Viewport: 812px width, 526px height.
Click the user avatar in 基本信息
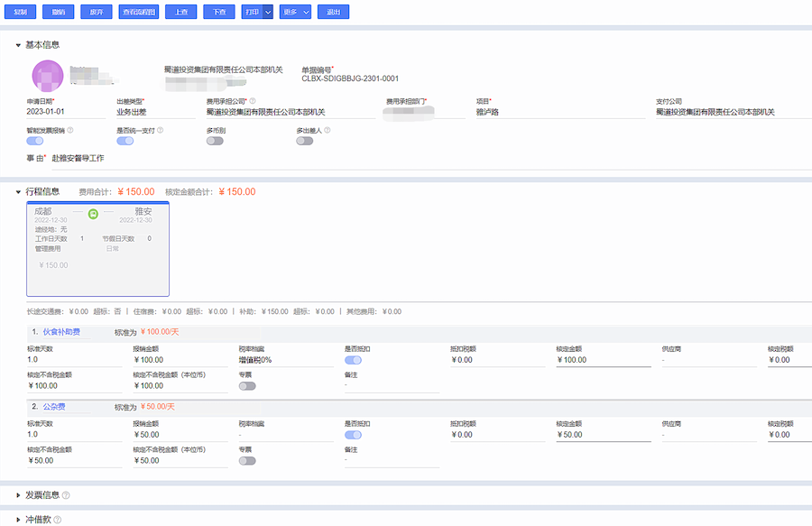pos(47,76)
